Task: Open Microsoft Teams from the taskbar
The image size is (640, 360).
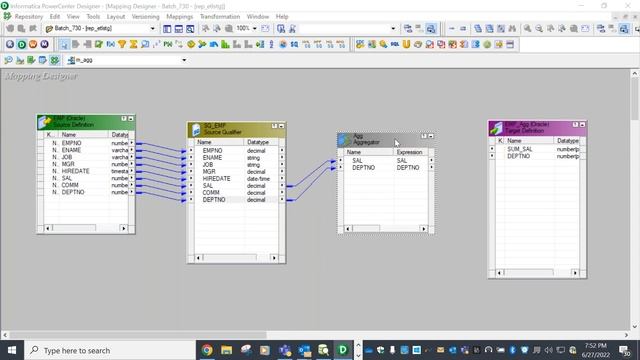Action: (285, 350)
